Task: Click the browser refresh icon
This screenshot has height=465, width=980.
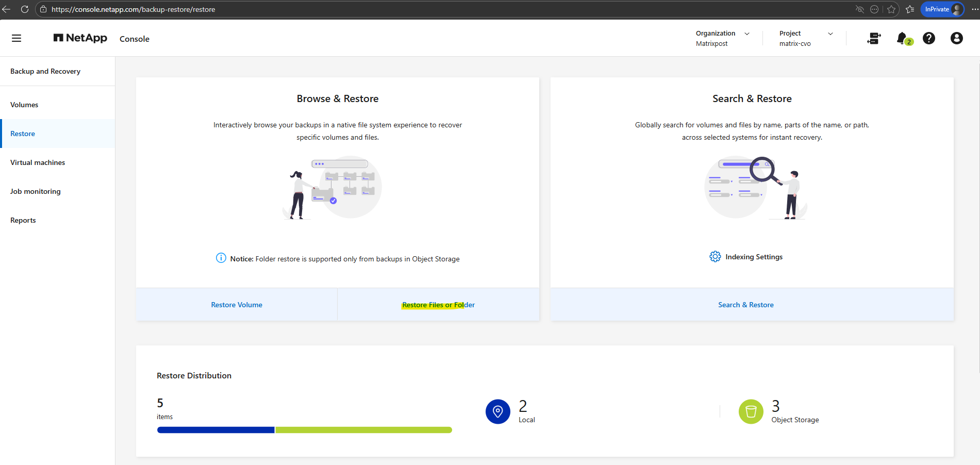Action: pos(24,9)
